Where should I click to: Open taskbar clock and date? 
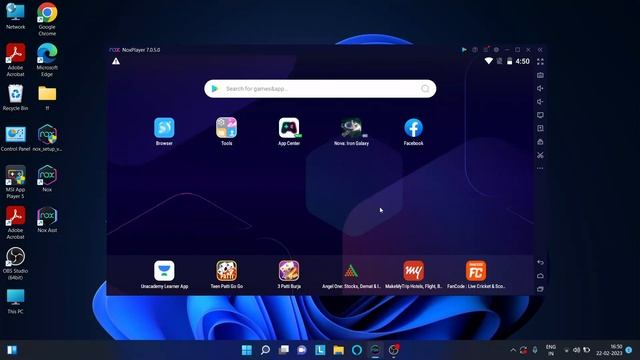tap(610, 350)
